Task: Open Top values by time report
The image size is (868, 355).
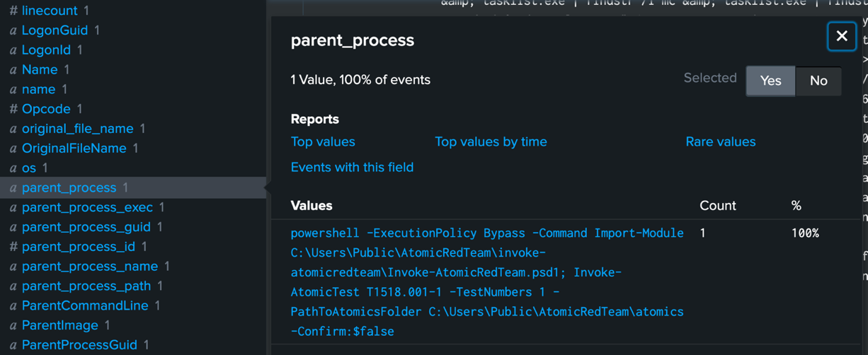Action: [x=491, y=141]
